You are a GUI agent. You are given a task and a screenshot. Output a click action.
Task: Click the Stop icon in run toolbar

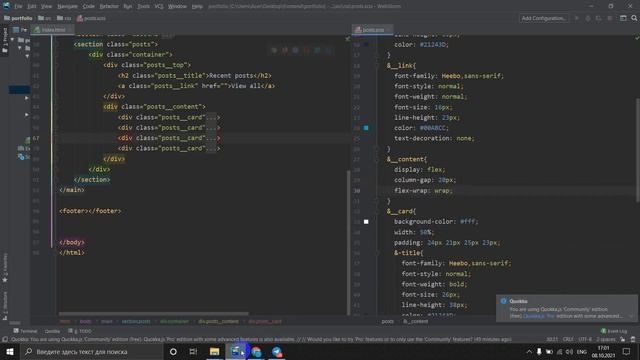coord(610,18)
